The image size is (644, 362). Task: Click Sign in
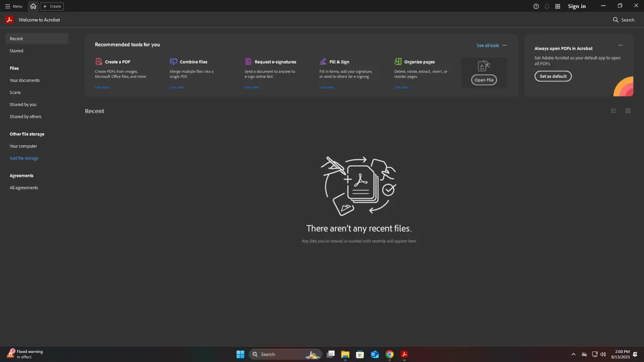coord(577,6)
